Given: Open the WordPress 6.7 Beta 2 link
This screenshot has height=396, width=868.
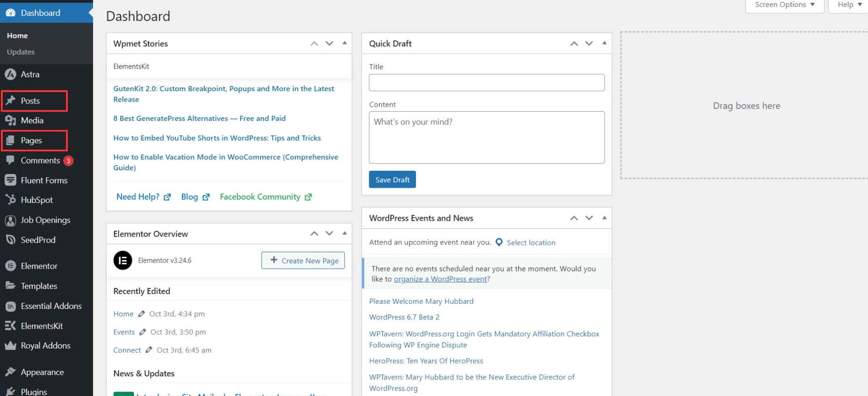Looking at the screenshot, I should tap(404, 317).
